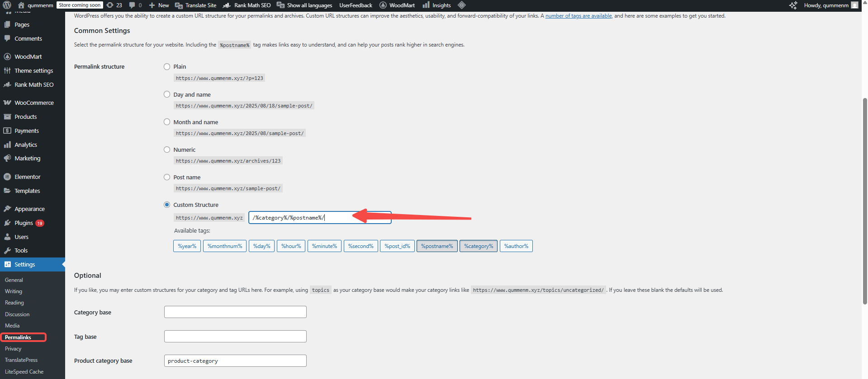The height and width of the screenshot is (379, 868).
Task: Click Show all languages icon
Action: click(280, 5)
